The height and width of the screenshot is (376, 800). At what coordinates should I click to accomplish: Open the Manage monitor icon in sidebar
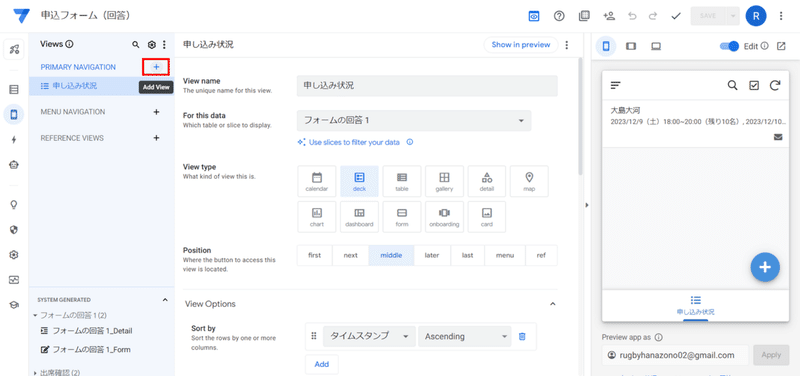click(14, 280)
